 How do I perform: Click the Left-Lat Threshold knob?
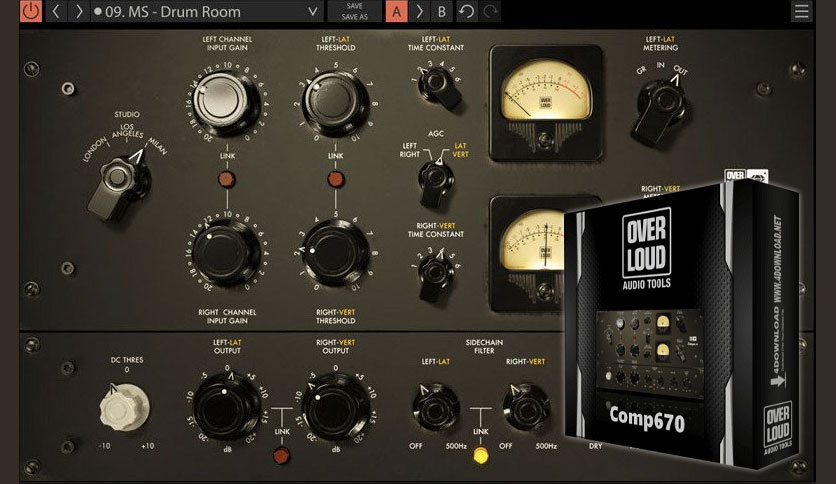tap(335, 102)
